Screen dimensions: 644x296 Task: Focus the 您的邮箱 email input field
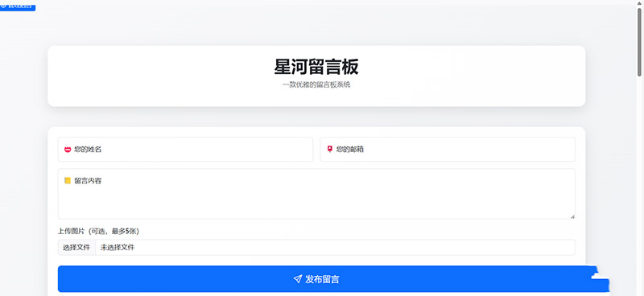(448, 150)
